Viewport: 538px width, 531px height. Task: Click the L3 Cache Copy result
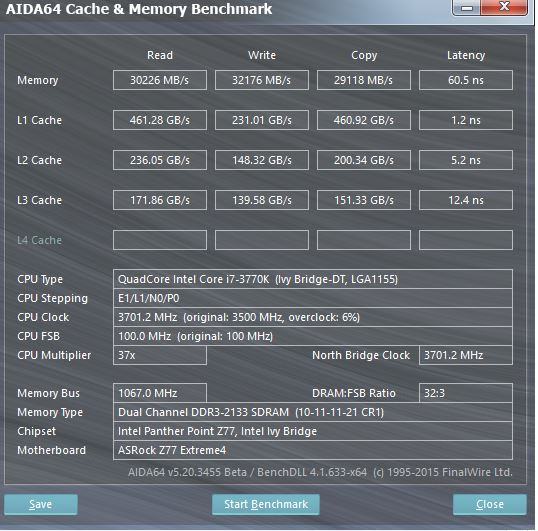(x=364, y=200)
